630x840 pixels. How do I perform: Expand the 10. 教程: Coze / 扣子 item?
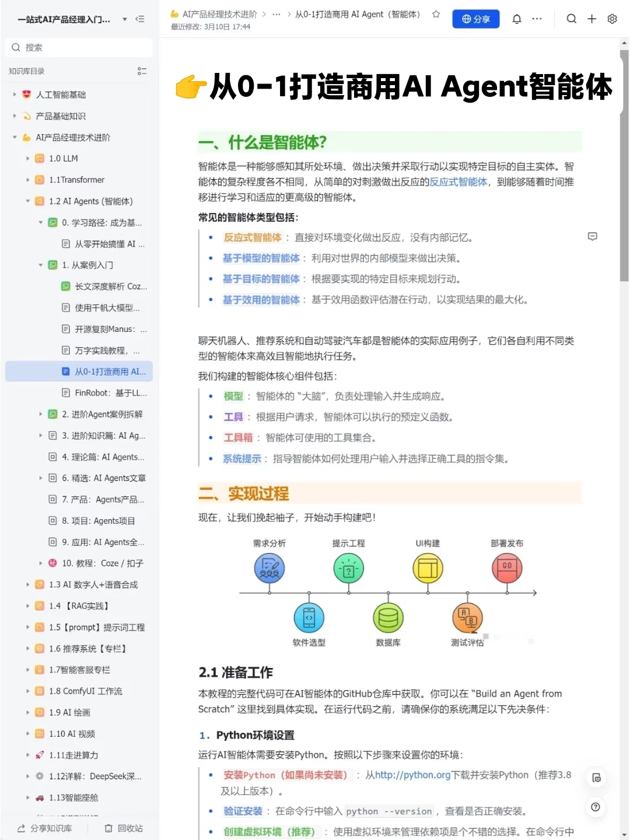[40, 563]
